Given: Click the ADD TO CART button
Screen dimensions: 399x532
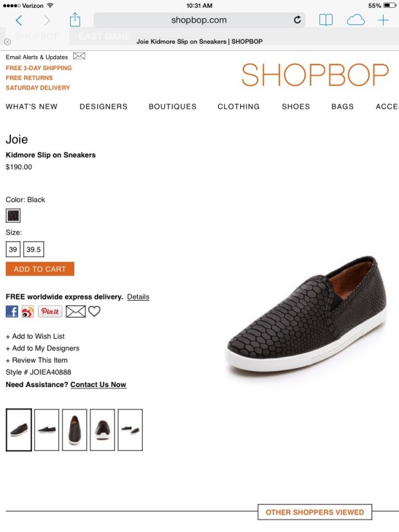Looking at the screenshot, I should point(40,269).
